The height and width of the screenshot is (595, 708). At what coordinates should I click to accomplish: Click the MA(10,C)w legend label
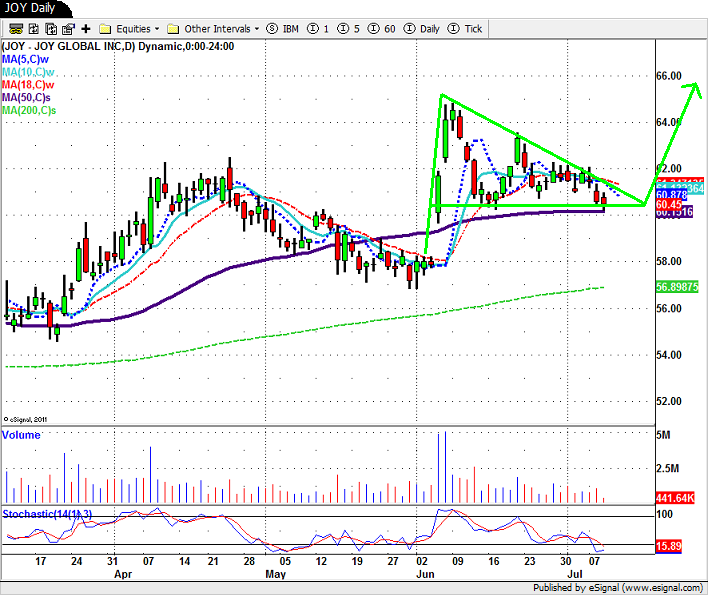point(28,72)
